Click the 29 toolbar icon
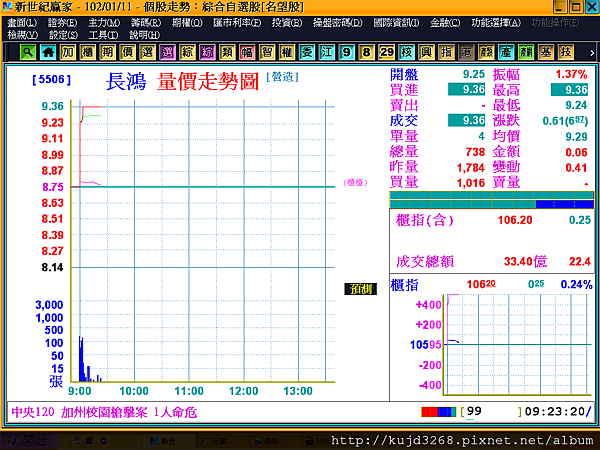 click(386, 52)
